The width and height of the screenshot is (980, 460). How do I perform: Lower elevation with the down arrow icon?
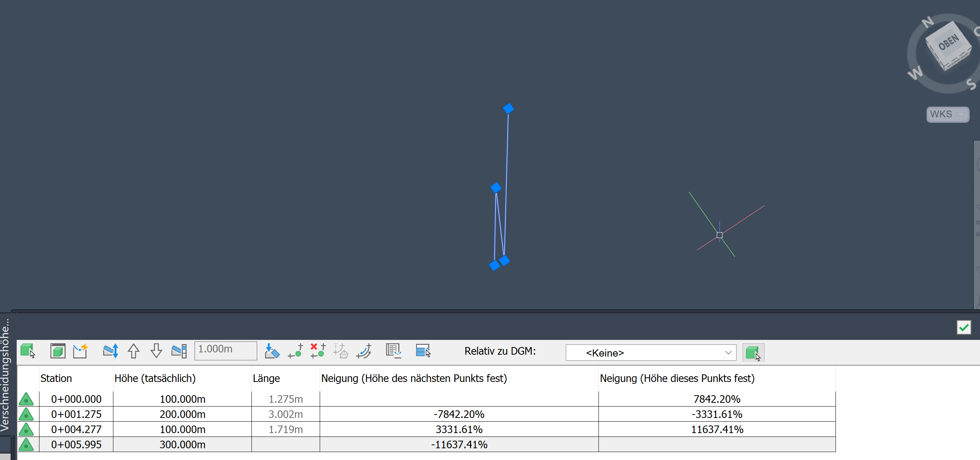156,350
